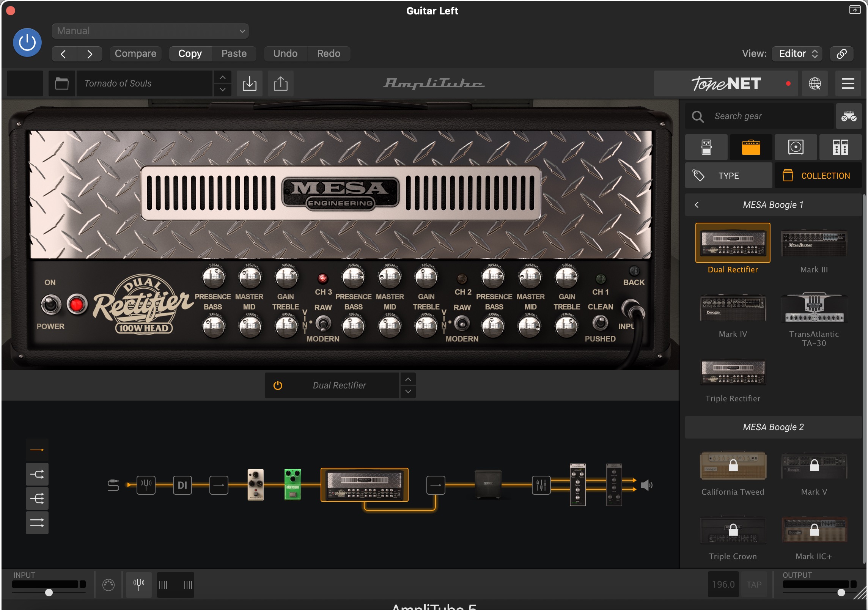The image size is (868, 610).
Task: Toggle the CH 3 Raw/Vintage/Modern switch
Action: click(323, 323)
